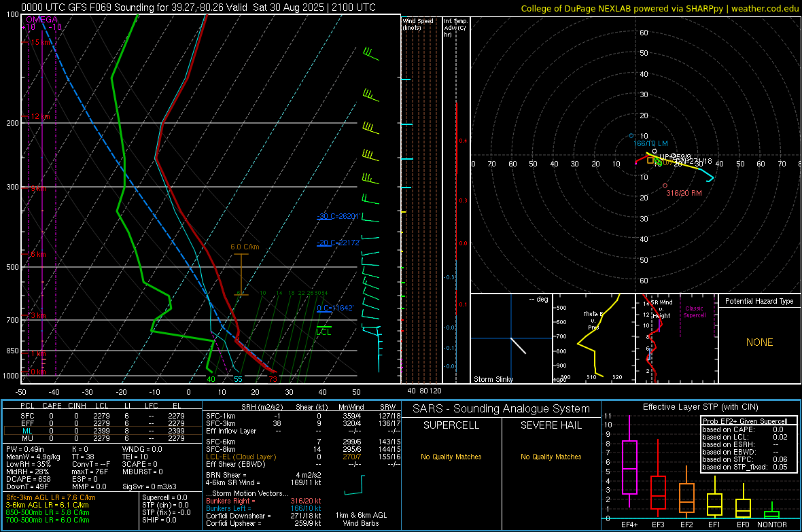Click the LCL-EL (Cloud Layer) row

pyautogui.click(x=303, y=457)
